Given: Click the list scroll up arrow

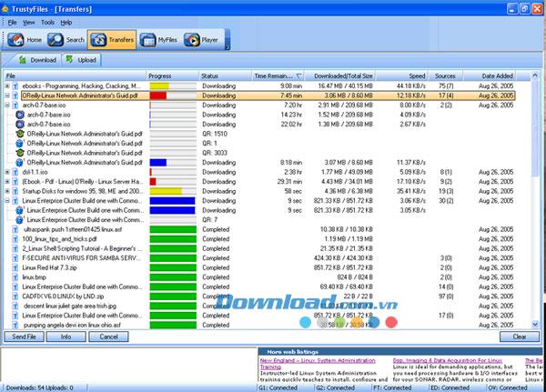Looking at the screenshot, I should tap(535, 75).
